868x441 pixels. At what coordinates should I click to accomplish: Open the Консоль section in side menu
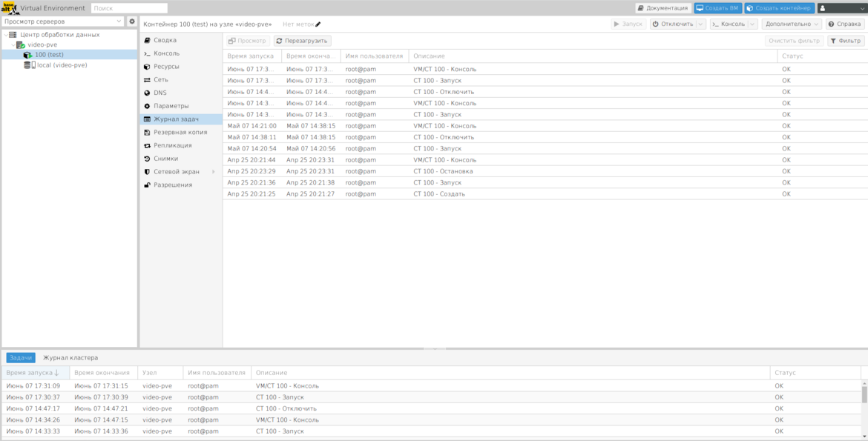pos(166,53)
